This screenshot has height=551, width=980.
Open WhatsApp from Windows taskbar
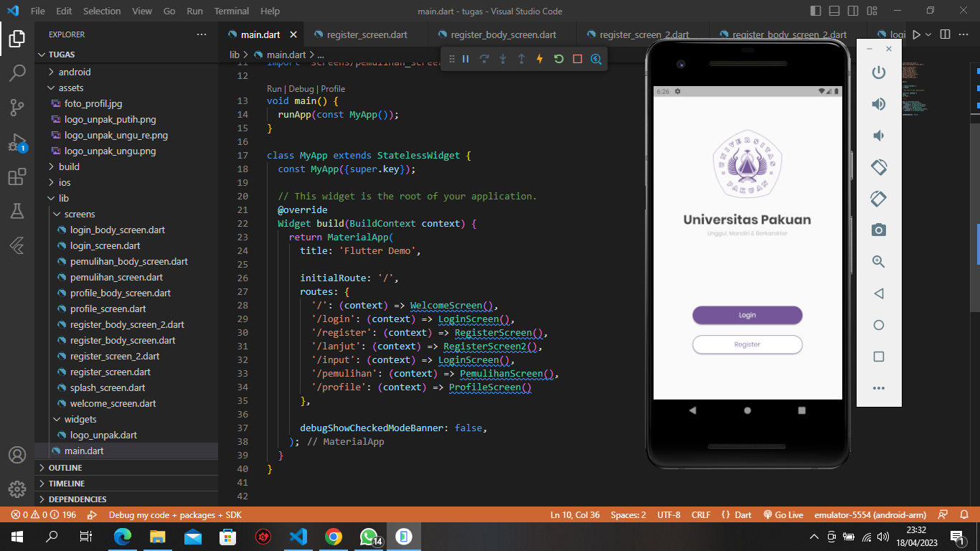(369, 537)
